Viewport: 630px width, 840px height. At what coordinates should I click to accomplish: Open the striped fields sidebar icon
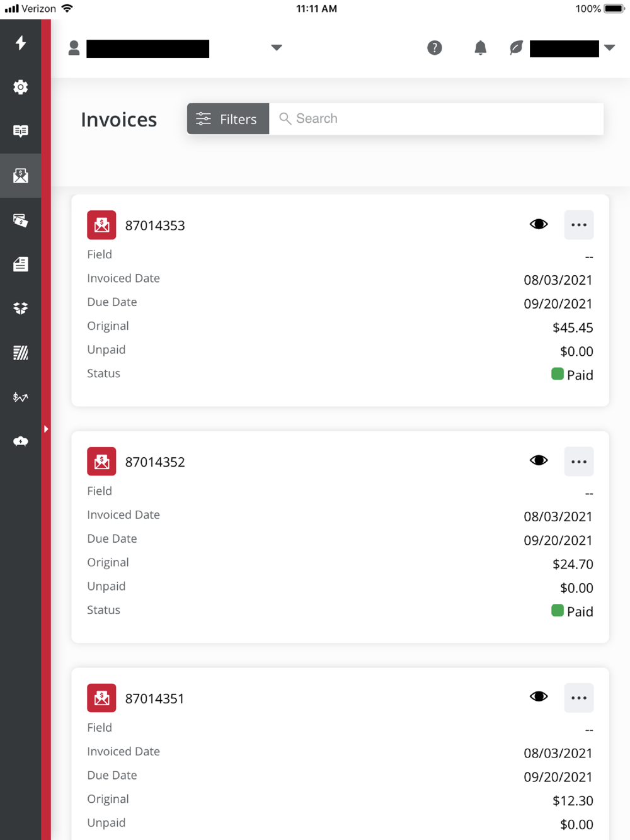tap(21, 353)
